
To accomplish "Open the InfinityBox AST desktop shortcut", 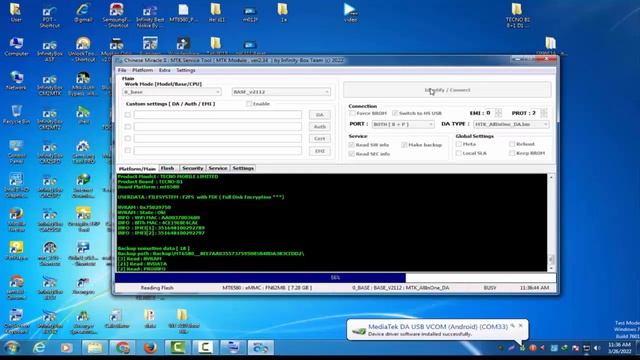I will pyautogui.click(x=50, y=50).
